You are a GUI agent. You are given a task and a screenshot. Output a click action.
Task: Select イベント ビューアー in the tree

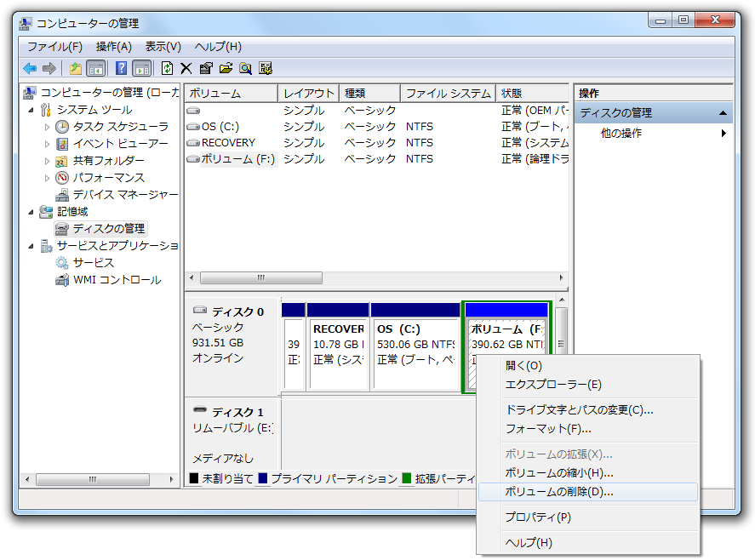[x=120, y=144]
